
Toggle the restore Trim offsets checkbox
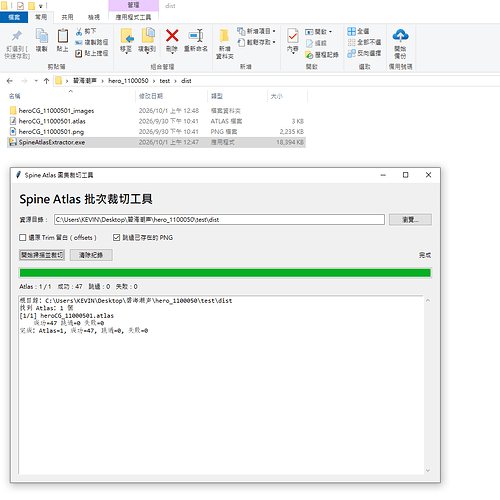[23, 237]
